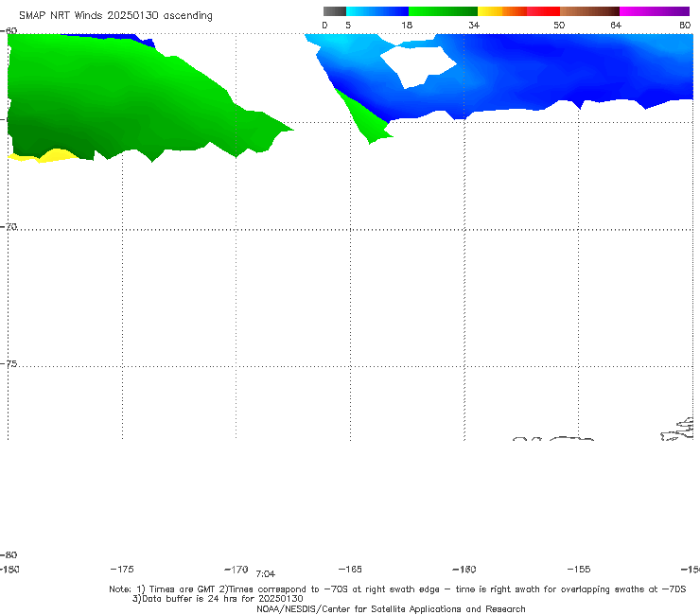Click the colorbar label '18'
The image size is (700, 615).
(407, 25)
